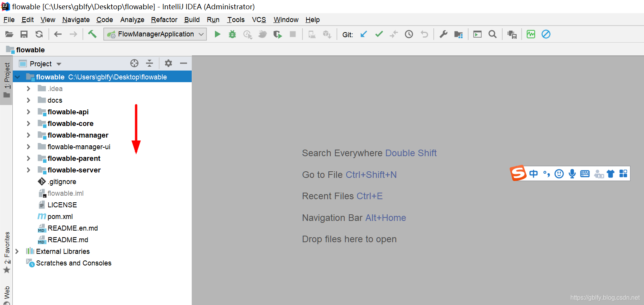Expand the flowable-api module
Screen dimensions: 644x305
[28, 112]
